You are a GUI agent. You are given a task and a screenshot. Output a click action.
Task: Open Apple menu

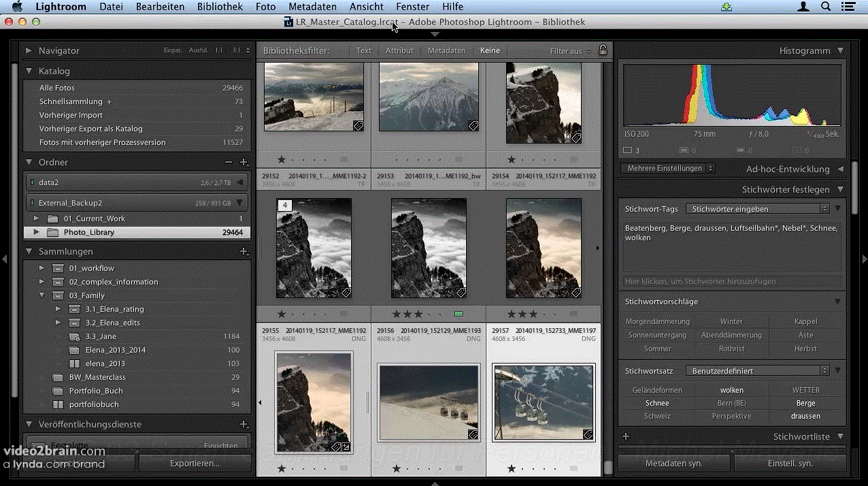click(18, 7)
